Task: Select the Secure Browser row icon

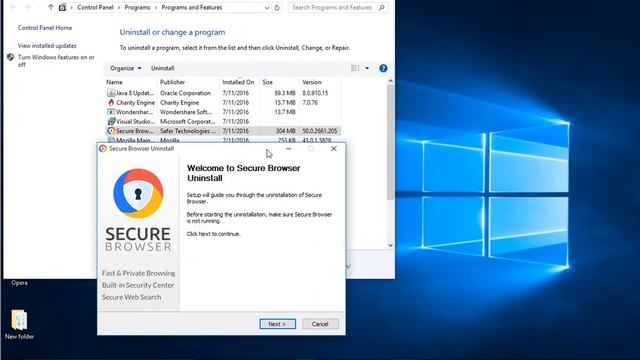Action: pyautogui.click(x=111, y=131)
